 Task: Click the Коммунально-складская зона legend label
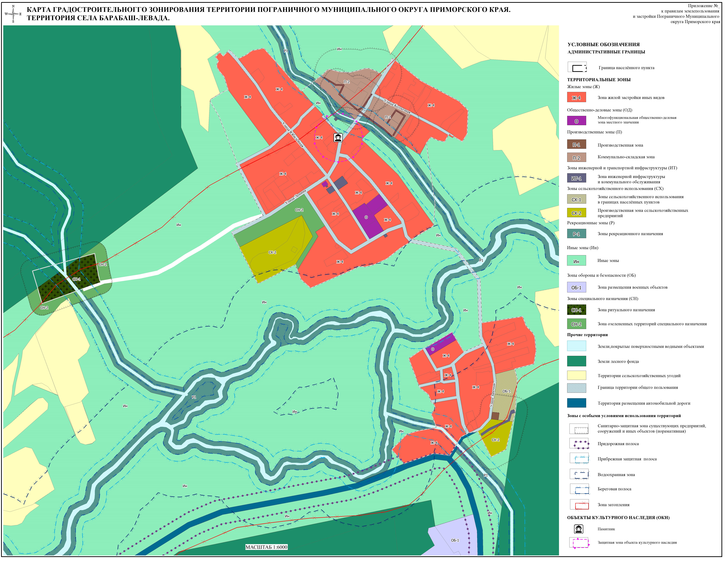[626, 157]
